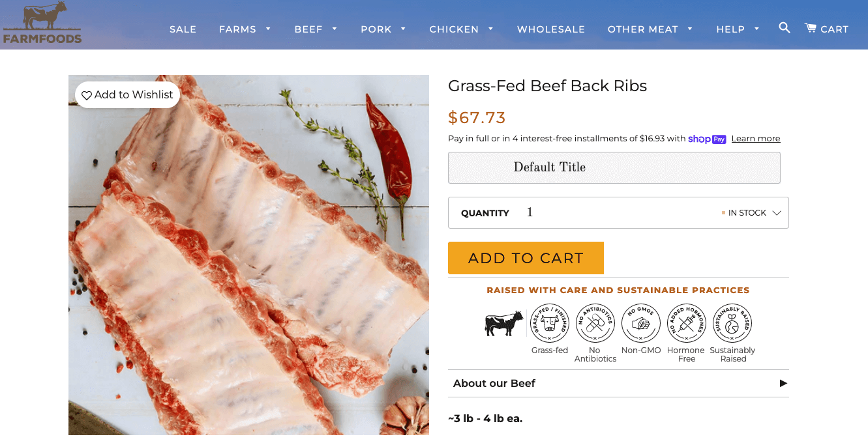Open the SALE menu item
Screen dimensions: 868x443
(x=183, y=29)
